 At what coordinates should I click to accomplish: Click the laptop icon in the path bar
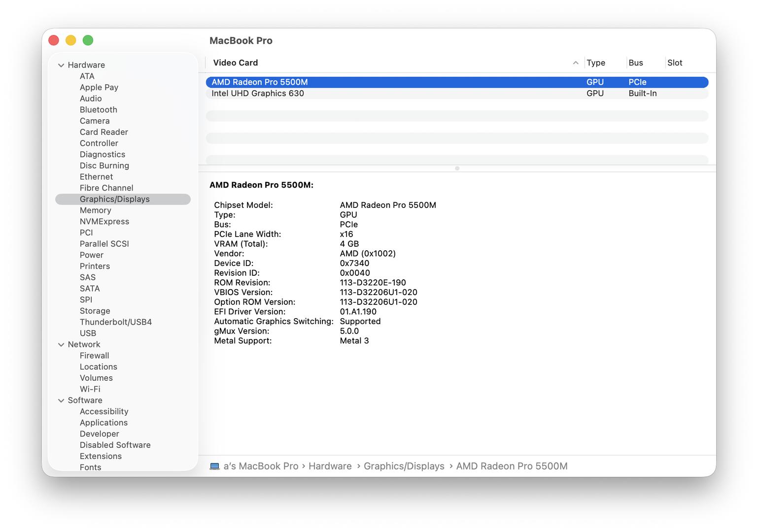(x=214, y=466)
